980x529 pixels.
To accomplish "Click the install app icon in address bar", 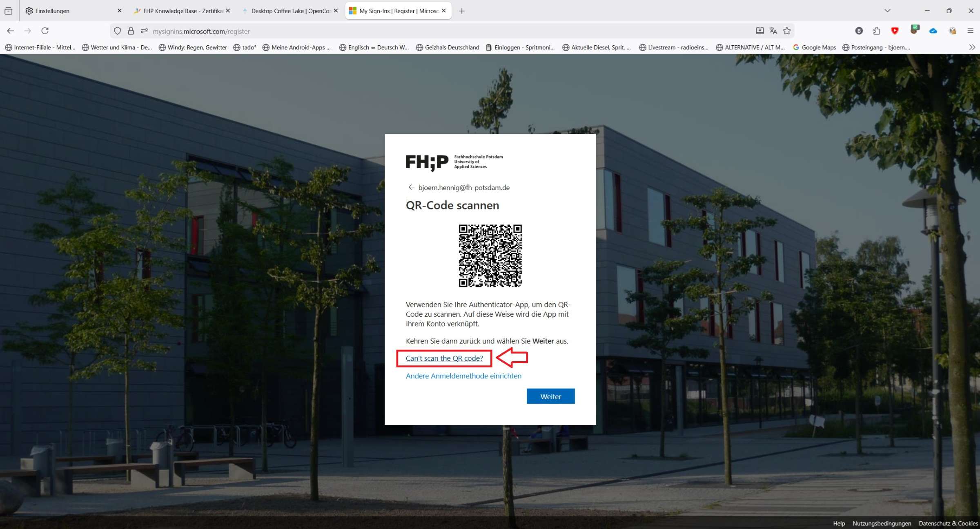I will click(x=759, y=31).
